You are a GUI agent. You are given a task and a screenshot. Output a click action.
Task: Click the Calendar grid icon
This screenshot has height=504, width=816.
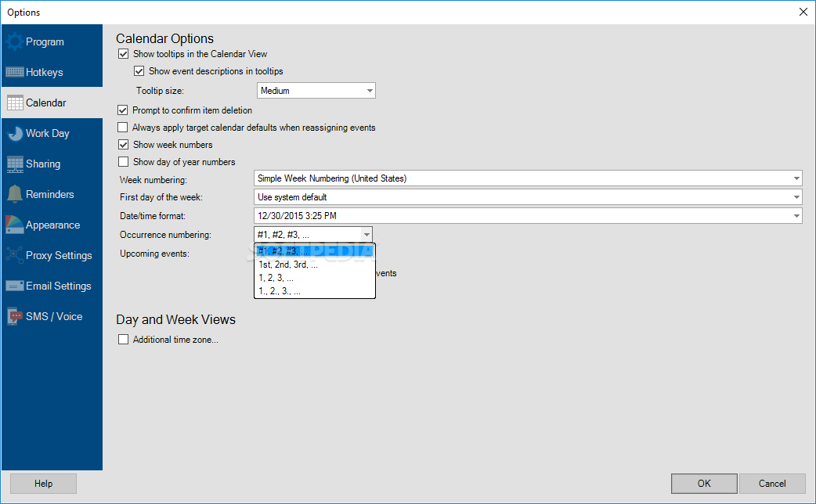click(x=15, y=103)
